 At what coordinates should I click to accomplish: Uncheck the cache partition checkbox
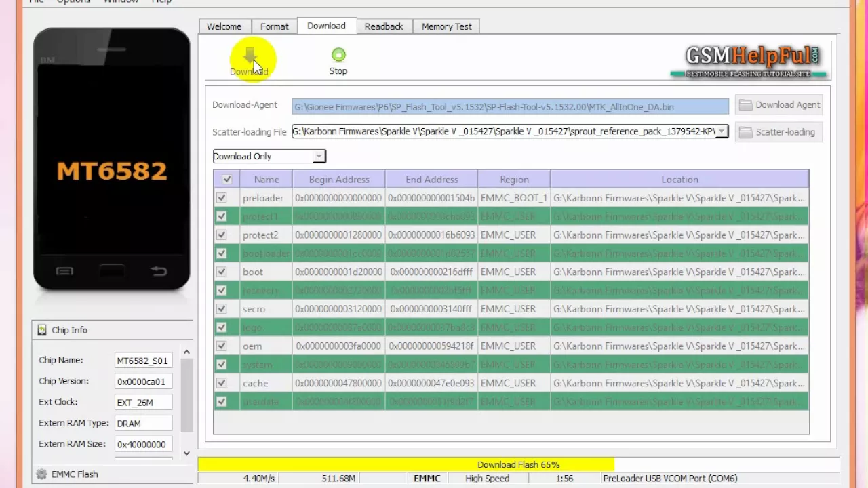(221, 383)
